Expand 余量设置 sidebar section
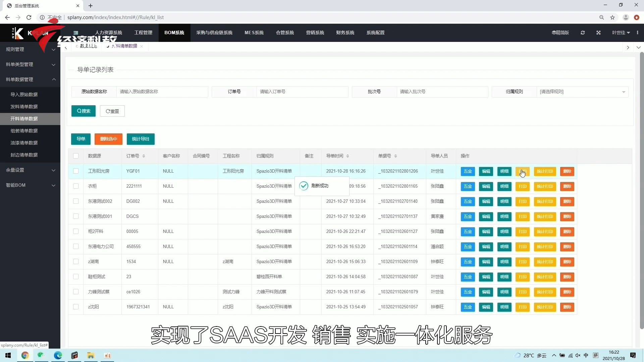This screenshot has width=644, height=362. [30, 170]
